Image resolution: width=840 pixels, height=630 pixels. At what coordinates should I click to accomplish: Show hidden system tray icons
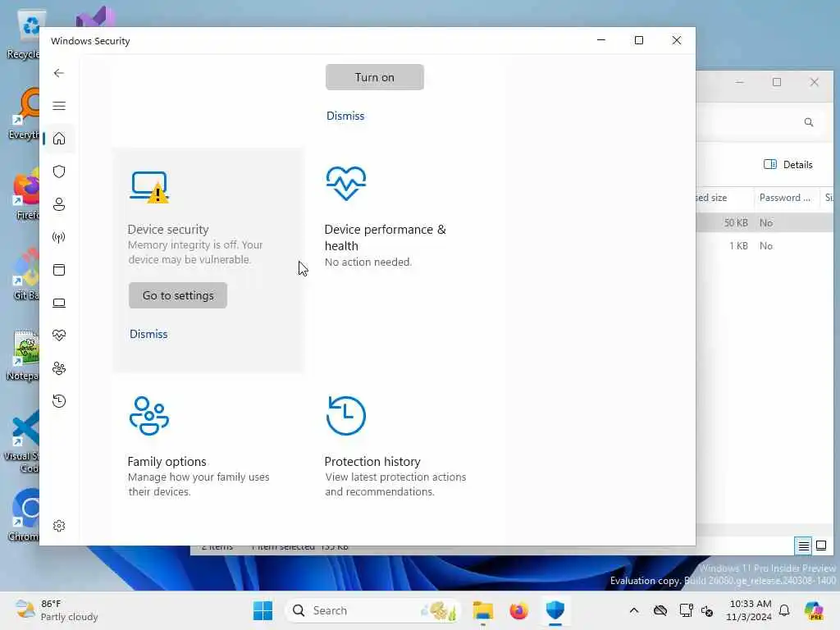(x=634, y=610)
